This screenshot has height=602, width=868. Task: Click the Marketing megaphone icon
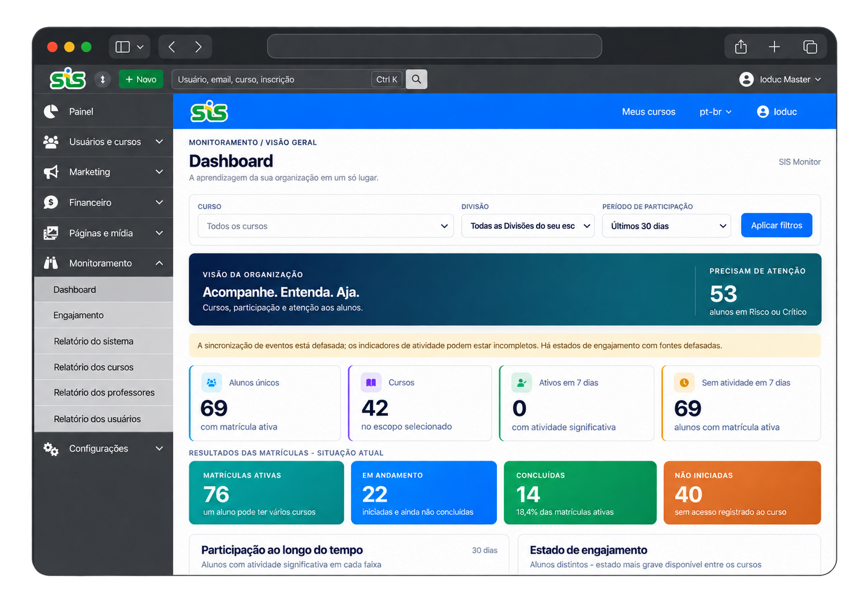[51, 172]
